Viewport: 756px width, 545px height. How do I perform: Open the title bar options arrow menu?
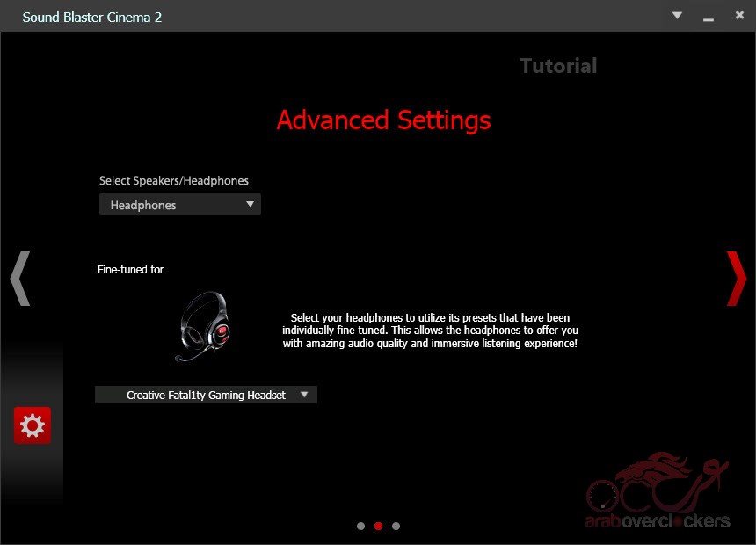tap(677, 16)
